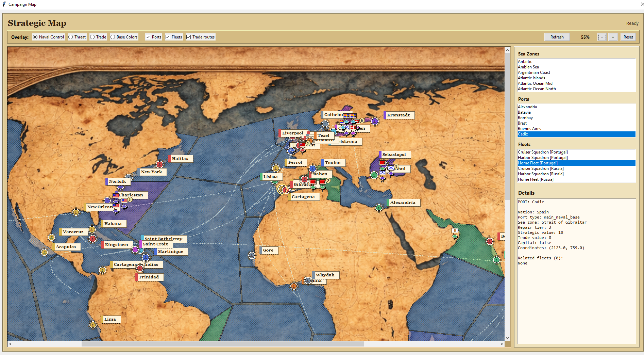
Task: Select Harbor Squadron [Portugal] fleet
Action: click(x=576, y=158)
